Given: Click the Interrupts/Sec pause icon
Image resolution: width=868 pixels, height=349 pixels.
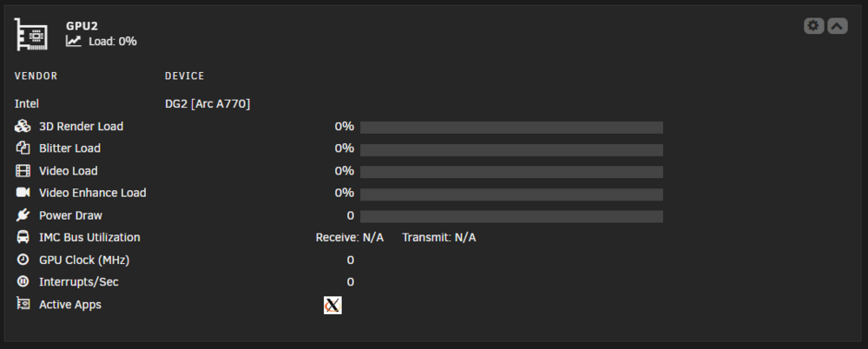Looking at the screenshot, I should (x=23, y=281).
